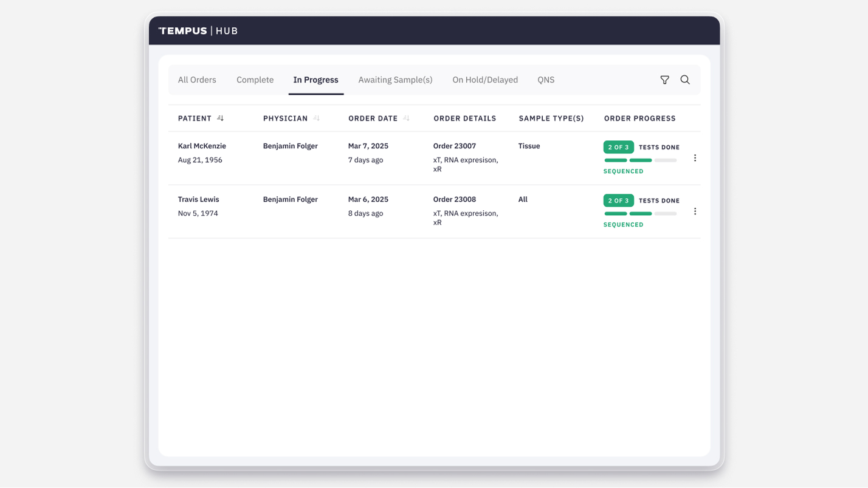Open patient Karl McKenzie
The height and width of the screenshot is (488, 868).
202,146
